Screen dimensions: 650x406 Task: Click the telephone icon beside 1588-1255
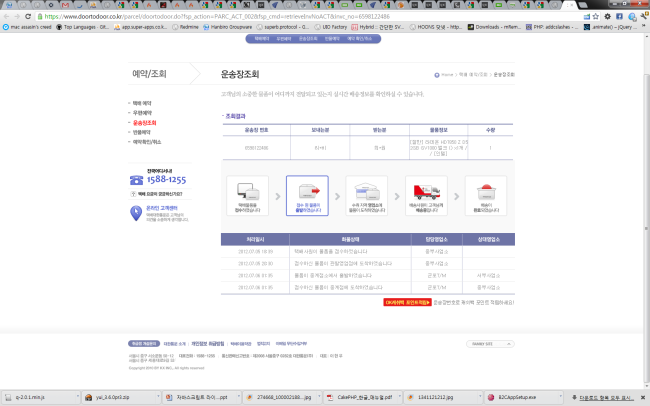pyautogui.click(x=136, y=180)
